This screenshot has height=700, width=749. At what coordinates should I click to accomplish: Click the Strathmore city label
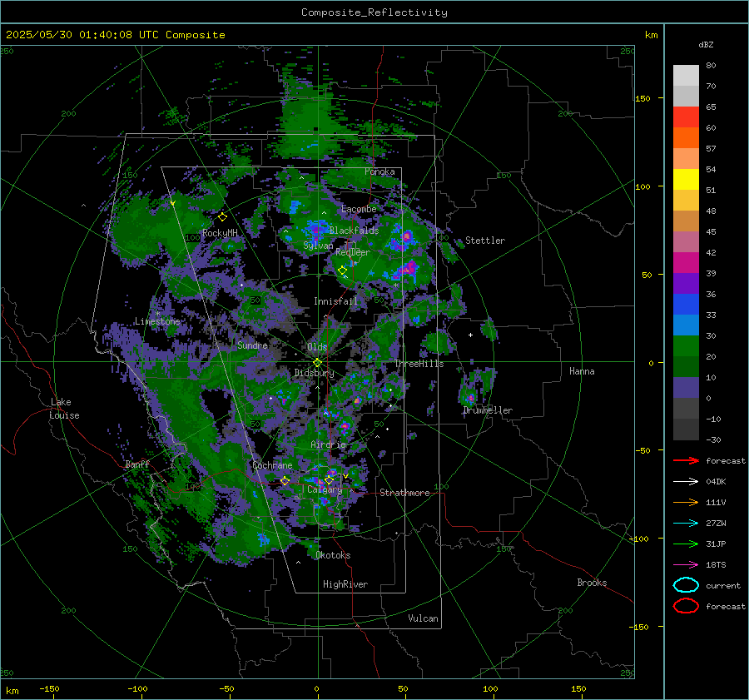click(404, 493)
